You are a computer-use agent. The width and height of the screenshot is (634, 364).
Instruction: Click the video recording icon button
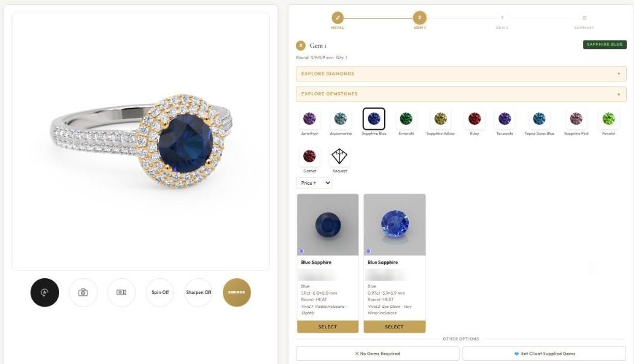[x=121, y=292]
